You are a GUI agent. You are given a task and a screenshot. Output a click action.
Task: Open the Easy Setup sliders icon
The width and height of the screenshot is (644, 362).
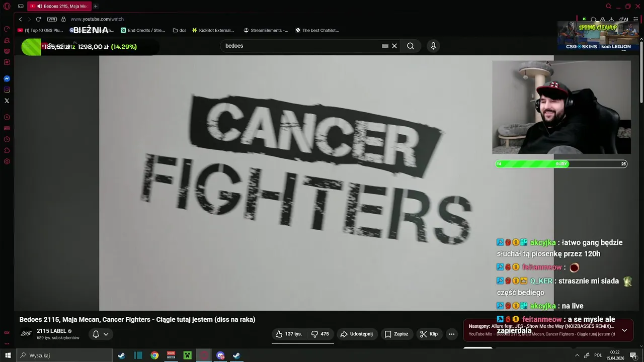click(636, 19)
